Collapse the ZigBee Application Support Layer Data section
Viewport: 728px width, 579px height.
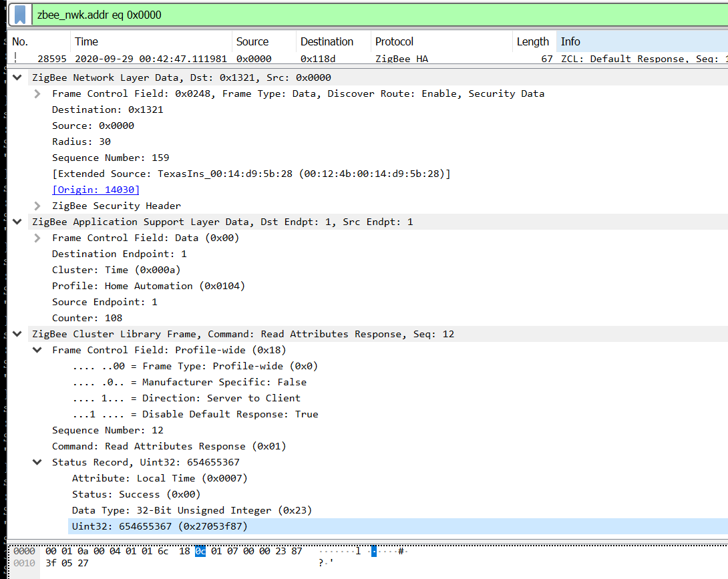pos(17,222)
